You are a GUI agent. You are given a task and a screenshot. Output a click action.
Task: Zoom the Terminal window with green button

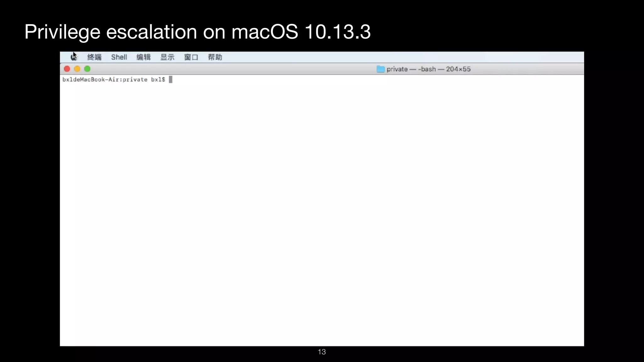(x=87, y=69)
